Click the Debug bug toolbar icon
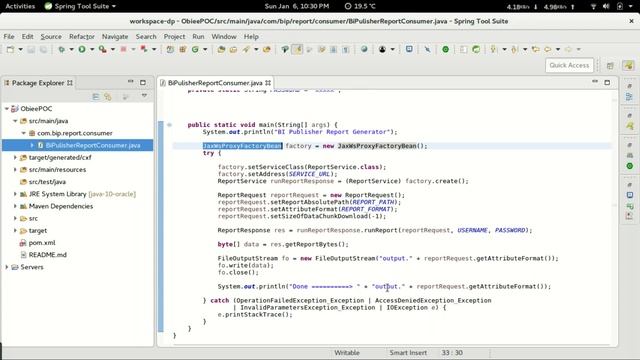The image size is (640, 360). tap(61, 49)
